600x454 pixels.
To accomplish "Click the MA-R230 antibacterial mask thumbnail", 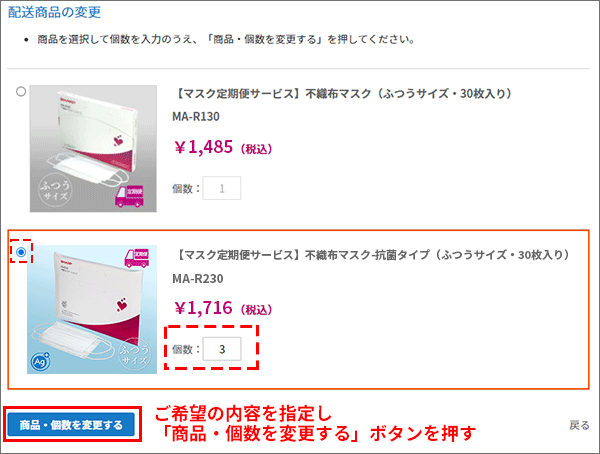I will click(92, 309).
